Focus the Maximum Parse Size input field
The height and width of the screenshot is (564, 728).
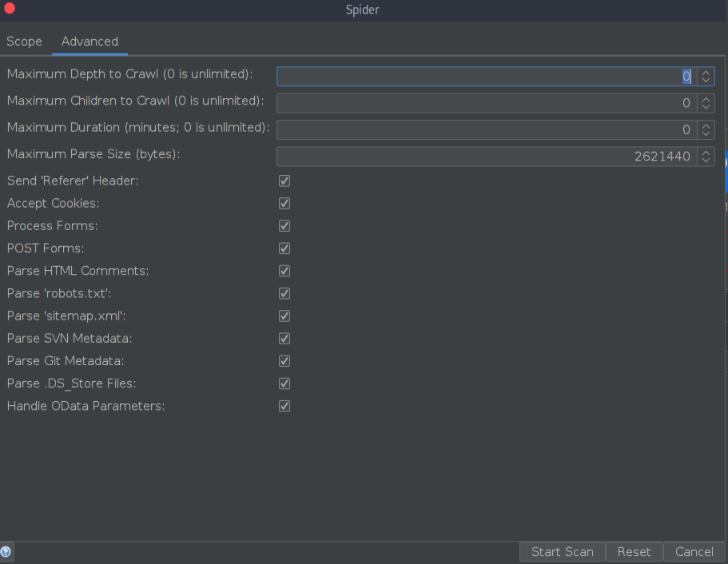[x=487, y=157]
